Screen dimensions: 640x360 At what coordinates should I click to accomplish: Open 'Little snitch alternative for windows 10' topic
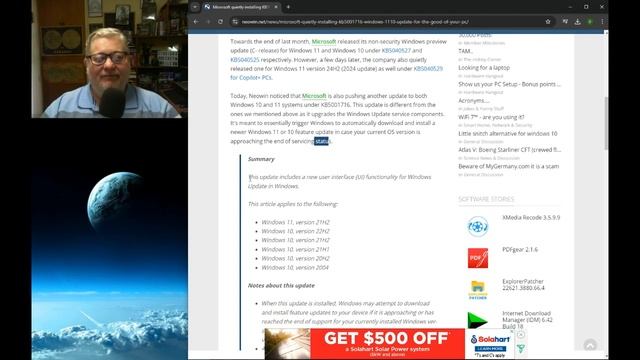[508, 133]
